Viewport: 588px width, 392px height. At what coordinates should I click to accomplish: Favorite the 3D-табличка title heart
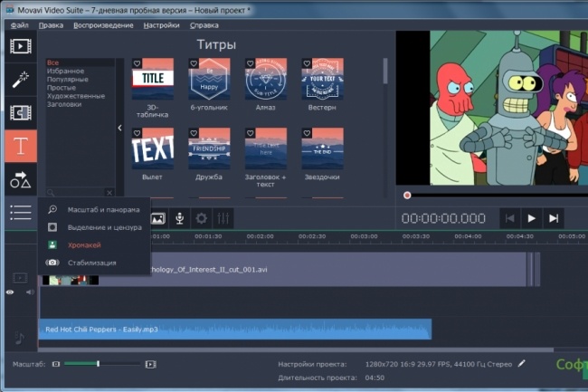click(138, 63)
